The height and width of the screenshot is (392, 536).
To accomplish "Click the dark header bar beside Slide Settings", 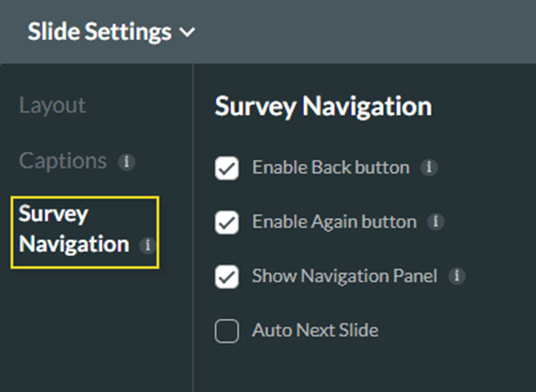I will pos(365,32).
